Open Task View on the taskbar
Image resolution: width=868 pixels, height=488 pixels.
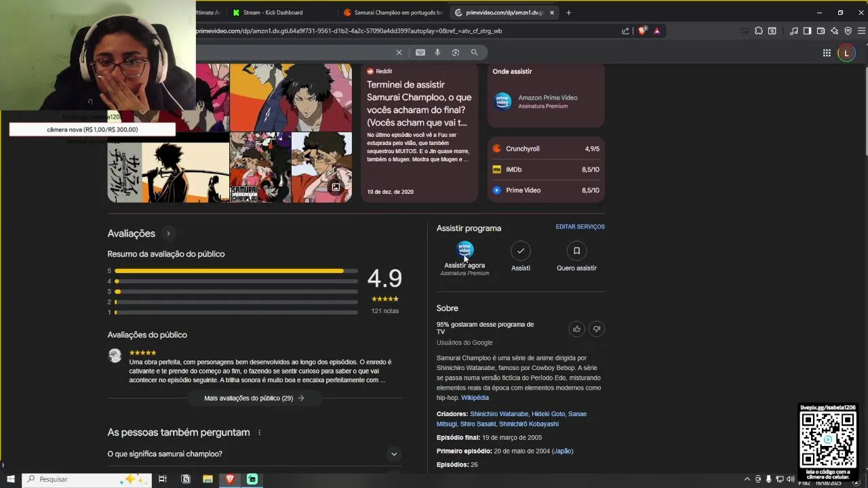click(x=163, y=479)
